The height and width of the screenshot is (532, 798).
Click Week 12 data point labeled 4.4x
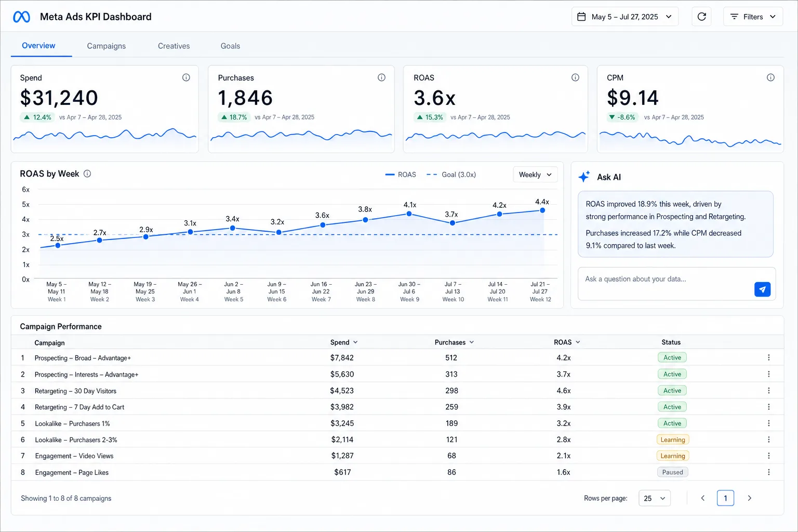coord(542,210)
